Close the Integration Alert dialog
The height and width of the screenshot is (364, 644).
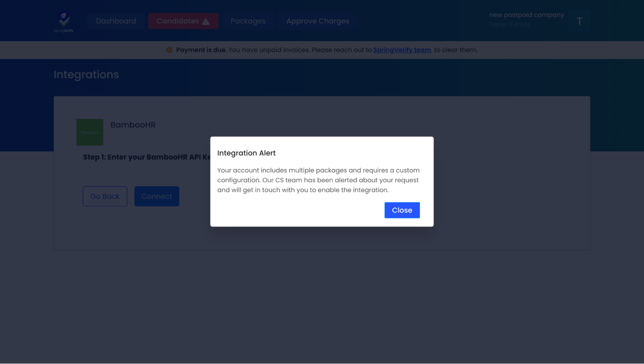click(402, 210)
